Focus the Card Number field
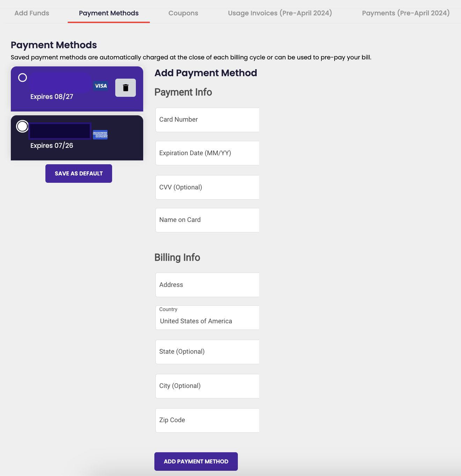Screen dimensions: 461x476 (x=207, y=120)
